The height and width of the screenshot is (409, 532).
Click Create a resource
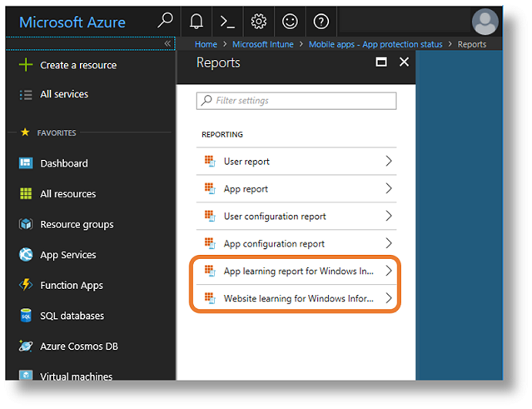coord(77,65)
